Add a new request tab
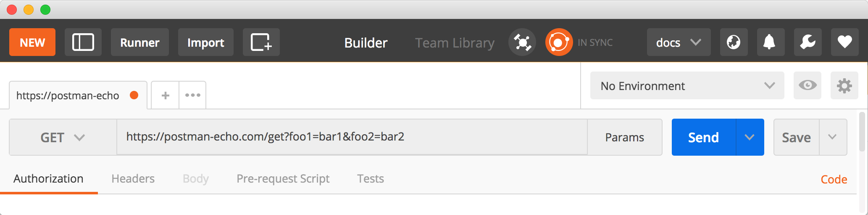This screenshot has width=868, height=215. (x=166, y=96)
